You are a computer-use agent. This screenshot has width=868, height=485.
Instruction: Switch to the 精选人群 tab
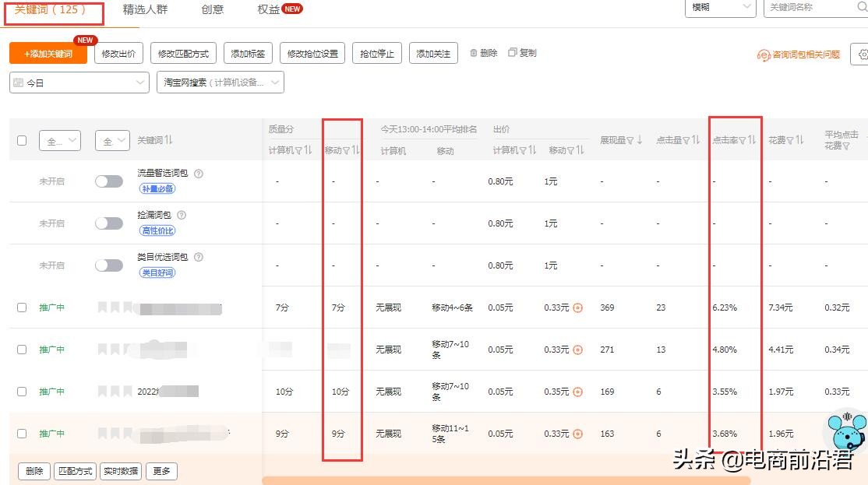(x=145, y=10)
